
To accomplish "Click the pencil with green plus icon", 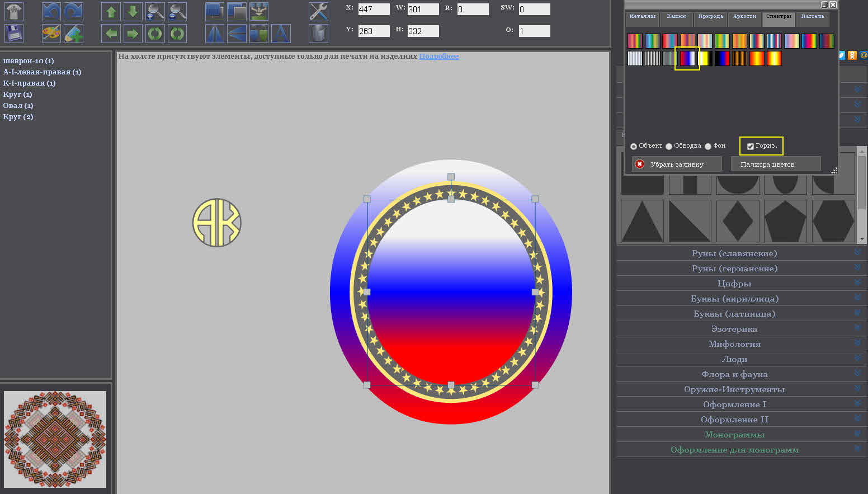I will tap(73, 34).
